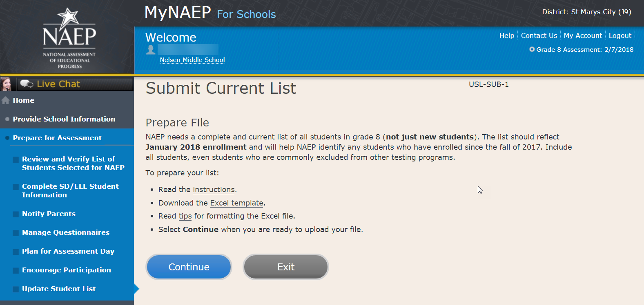The height and width of the screenshot is (305, 644).
Task: Click the bullet beside Provide School Information
Action: (x=7, y=119)
